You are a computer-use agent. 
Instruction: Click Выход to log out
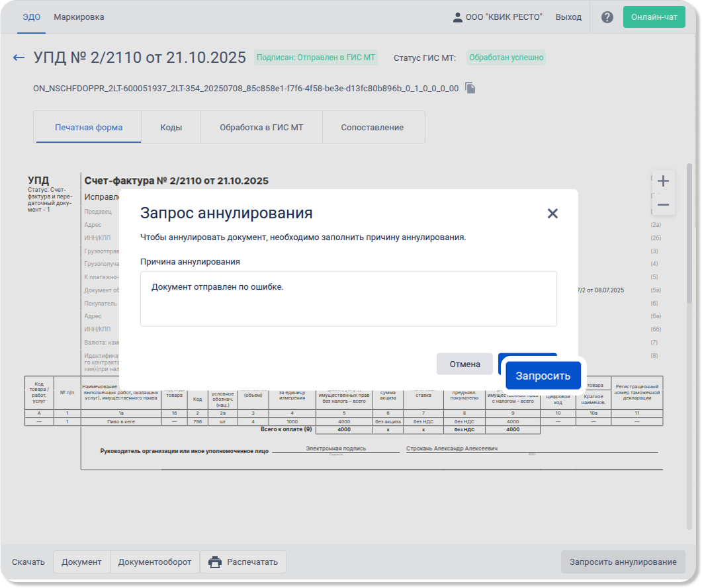coord(568,17)
